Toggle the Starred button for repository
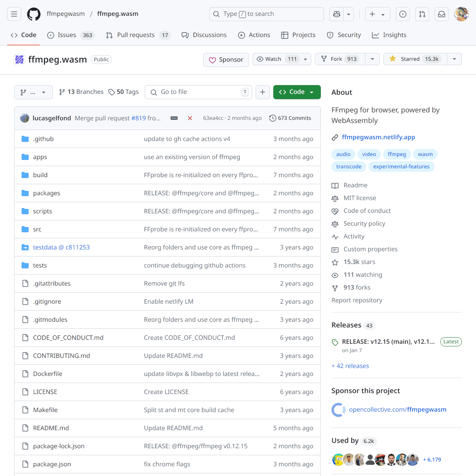The width and height of the screenshot is (476, 476). [x=415, y=59]
